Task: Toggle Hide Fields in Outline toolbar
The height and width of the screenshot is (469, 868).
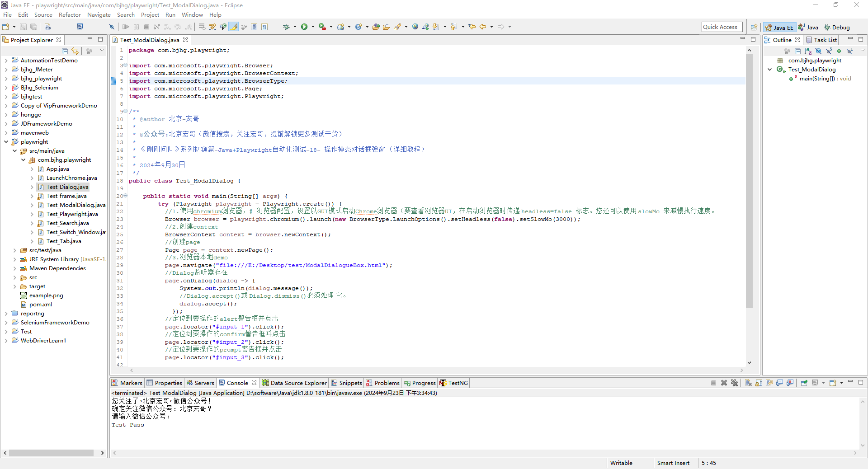Action: (x=819, y=51)
